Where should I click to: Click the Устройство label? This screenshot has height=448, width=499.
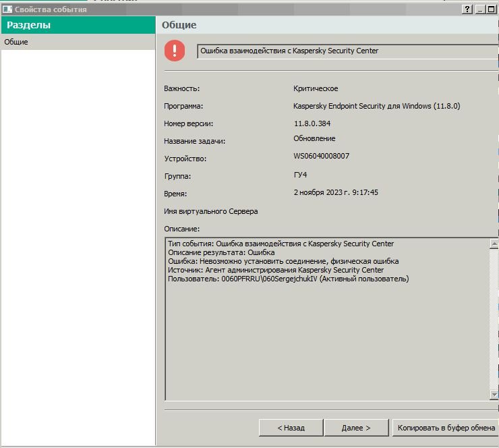[x=185, y=159]
